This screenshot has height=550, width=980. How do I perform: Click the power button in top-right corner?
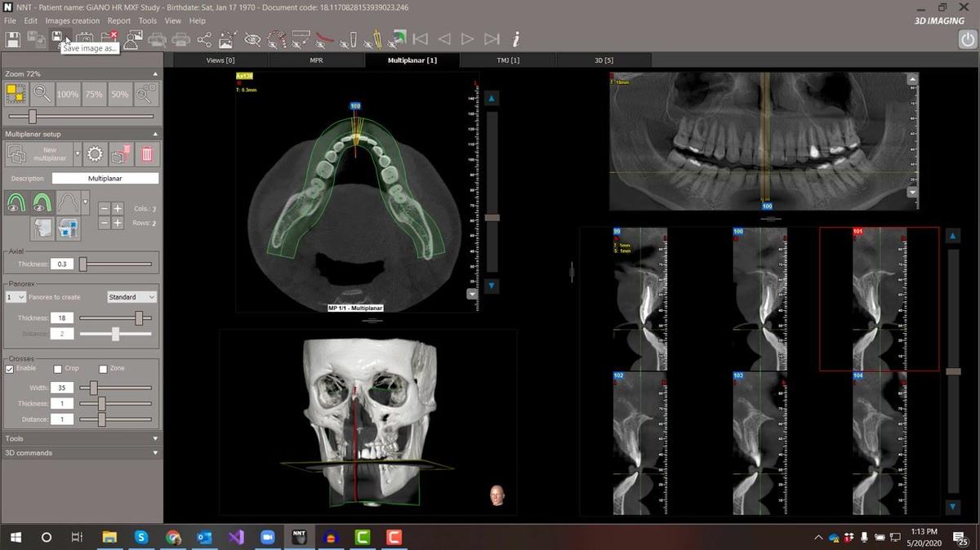(967, 38)
